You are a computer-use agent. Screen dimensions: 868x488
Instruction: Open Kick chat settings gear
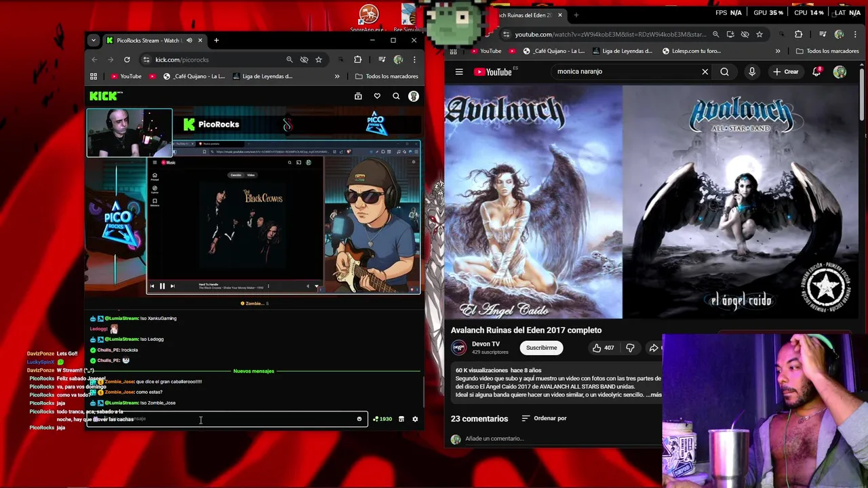coord(415,419)
